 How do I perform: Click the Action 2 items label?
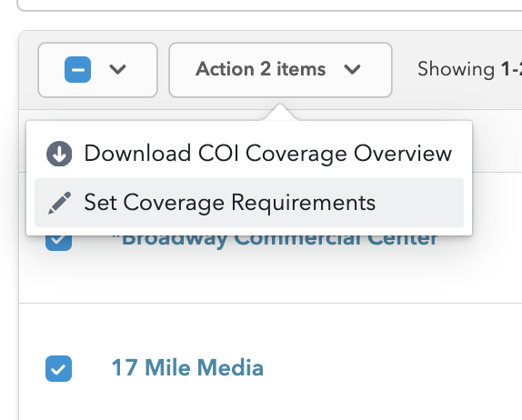point(261,69)
